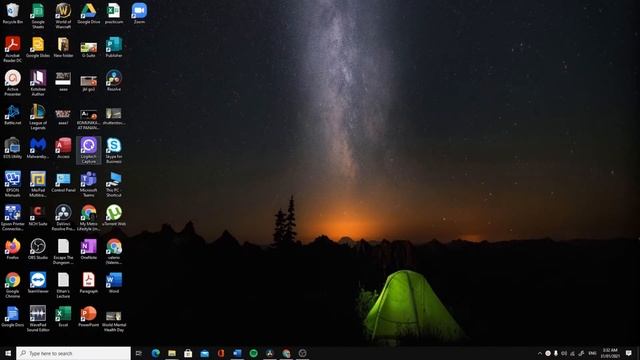Launch Word from the desktop
This screenshot has height=360, width=640.
(x=114, y=283)
